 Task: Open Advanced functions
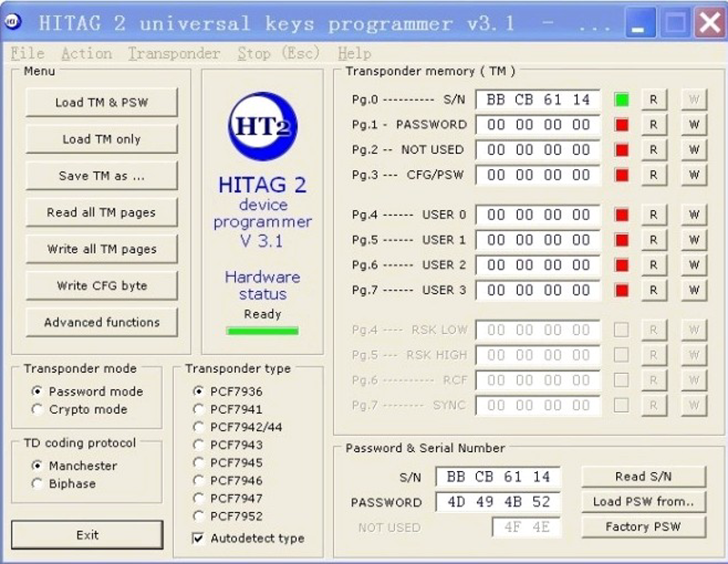point(102,322)
